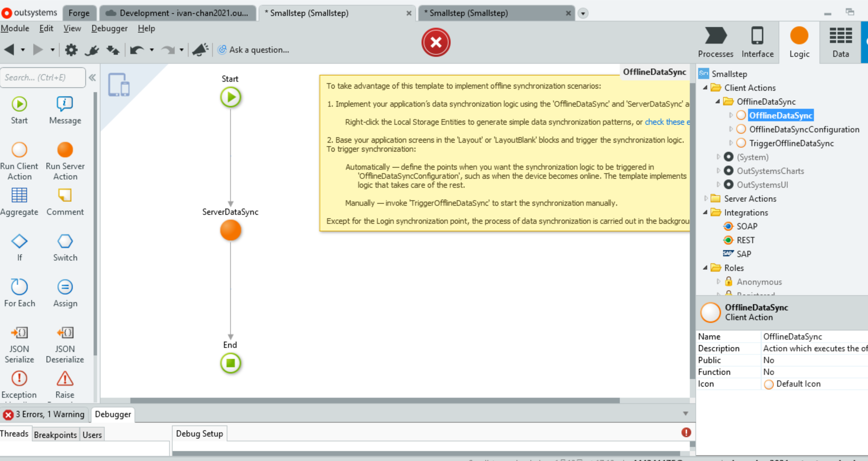
Task: Select REST under Integrations
Action: [745, 240]
